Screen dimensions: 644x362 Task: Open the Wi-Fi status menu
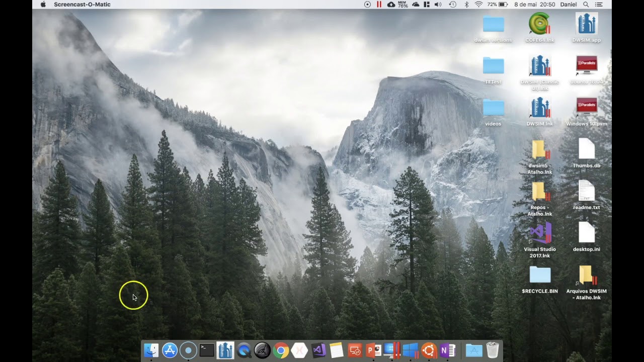(478, 5)
